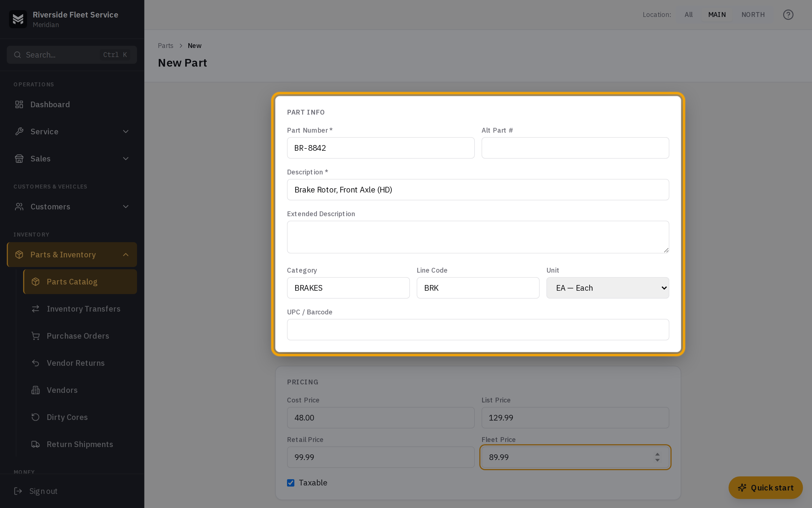Click the Sign out label

(x=43, y=491)
